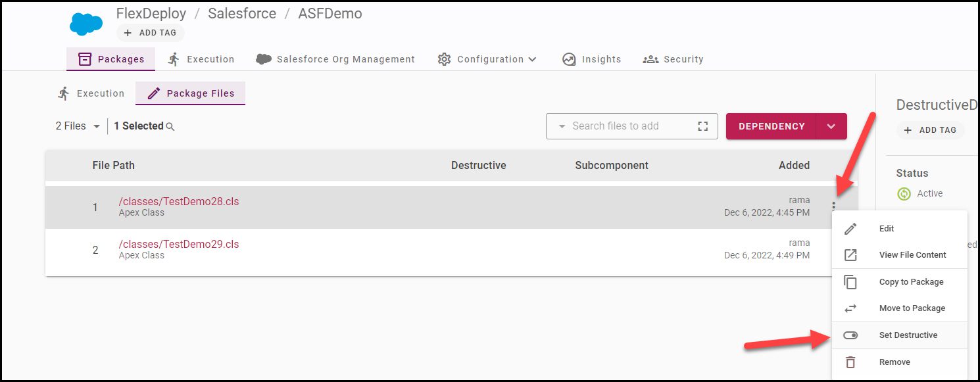Click the DEPENDENCY button
Screen dimensions: 980x382
(x=772, y=126)
